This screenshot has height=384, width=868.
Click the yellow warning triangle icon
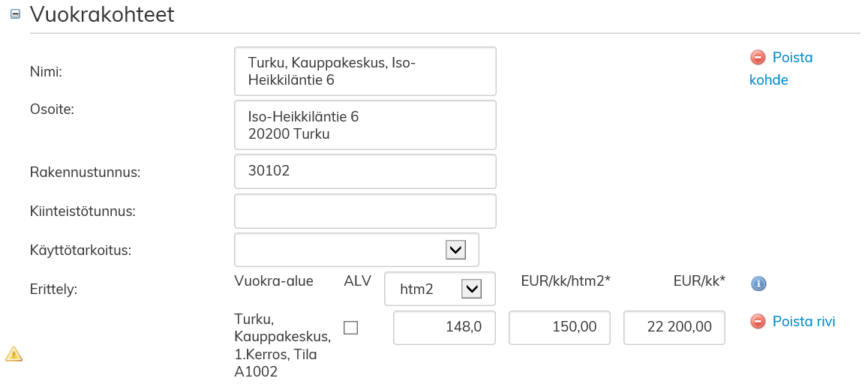(14, 353)
